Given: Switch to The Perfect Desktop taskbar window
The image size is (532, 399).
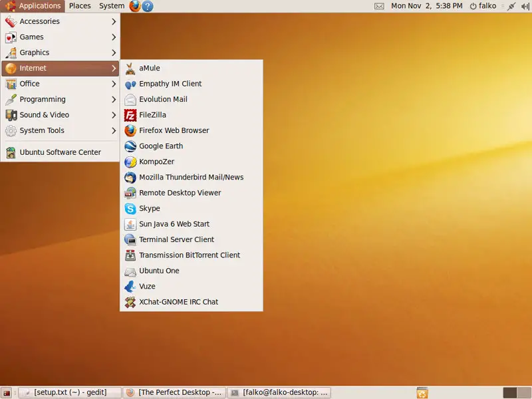Looking at the screenshot, I should 174,393.
